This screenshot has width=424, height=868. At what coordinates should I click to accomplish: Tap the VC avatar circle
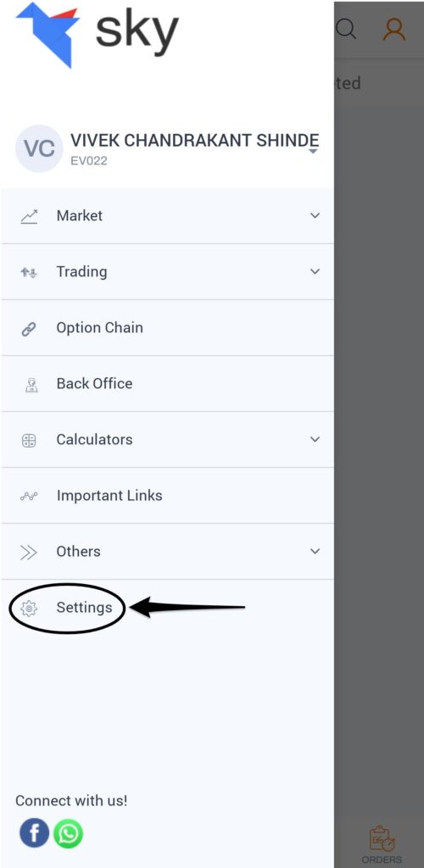click(x=39, y=148)
